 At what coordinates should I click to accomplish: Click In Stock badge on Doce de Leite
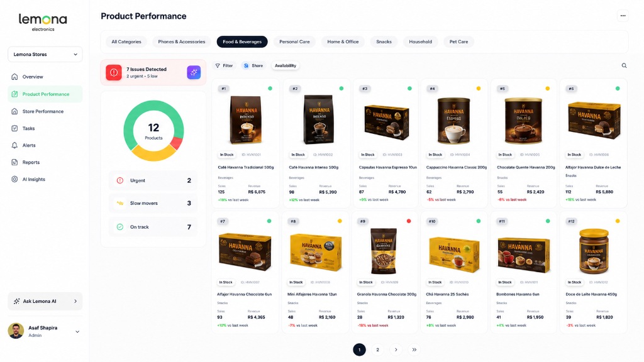pyautogui.click(x=574, y=282)
